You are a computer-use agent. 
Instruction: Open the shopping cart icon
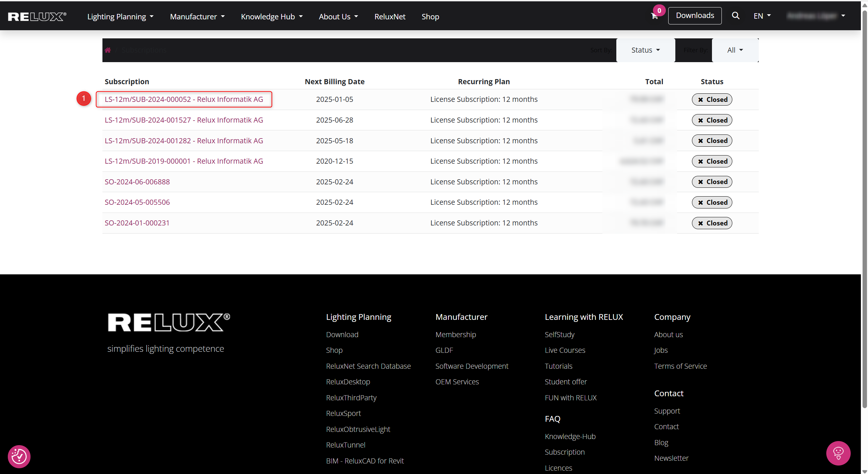(x=654, y=16)
